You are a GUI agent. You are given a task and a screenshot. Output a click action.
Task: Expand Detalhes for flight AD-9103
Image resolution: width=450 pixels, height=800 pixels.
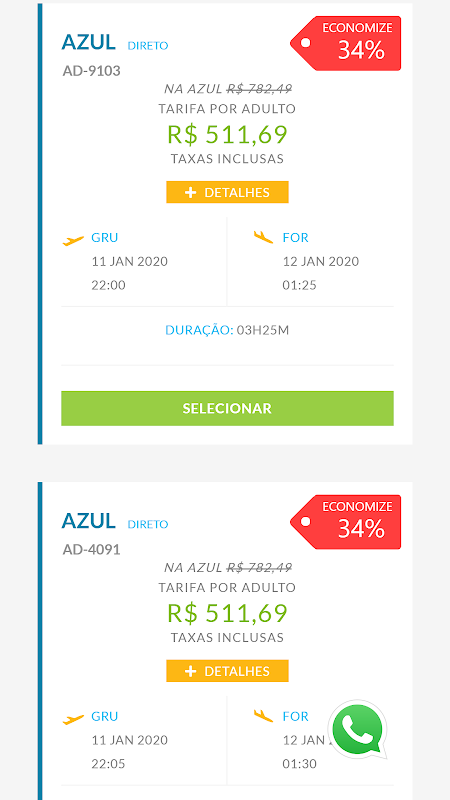228,192
